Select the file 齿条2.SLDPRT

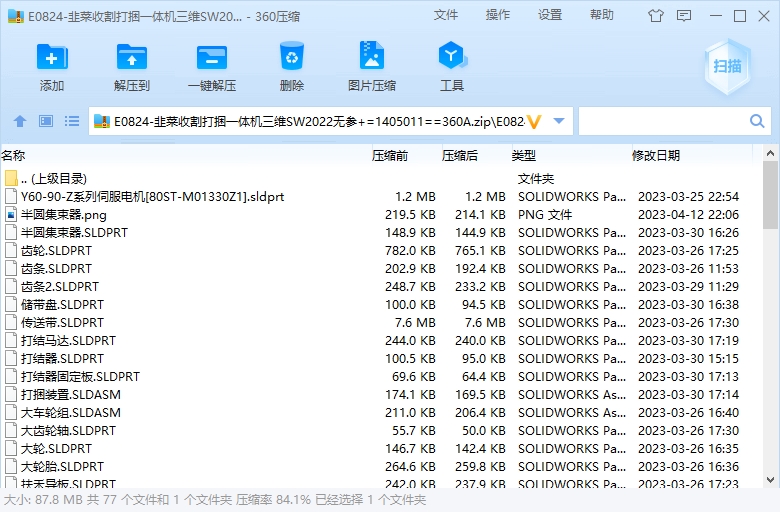pos(381,287)
